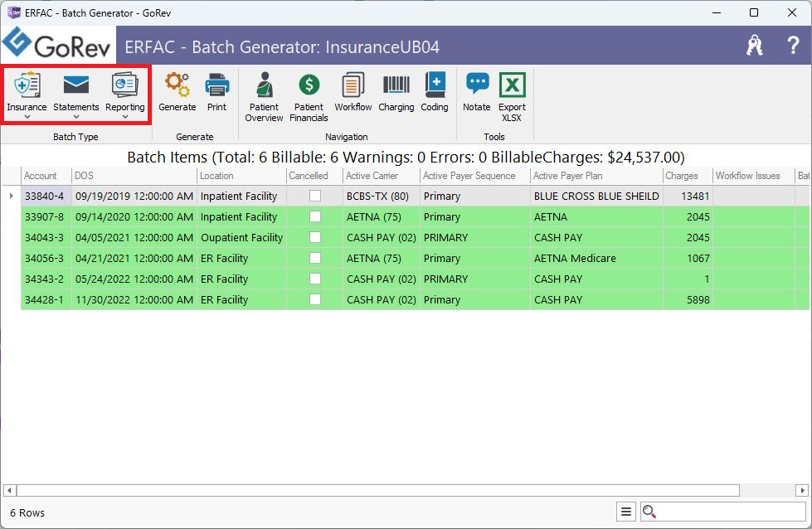
Task: Sort by the Account column header
Action: [46, 176]
